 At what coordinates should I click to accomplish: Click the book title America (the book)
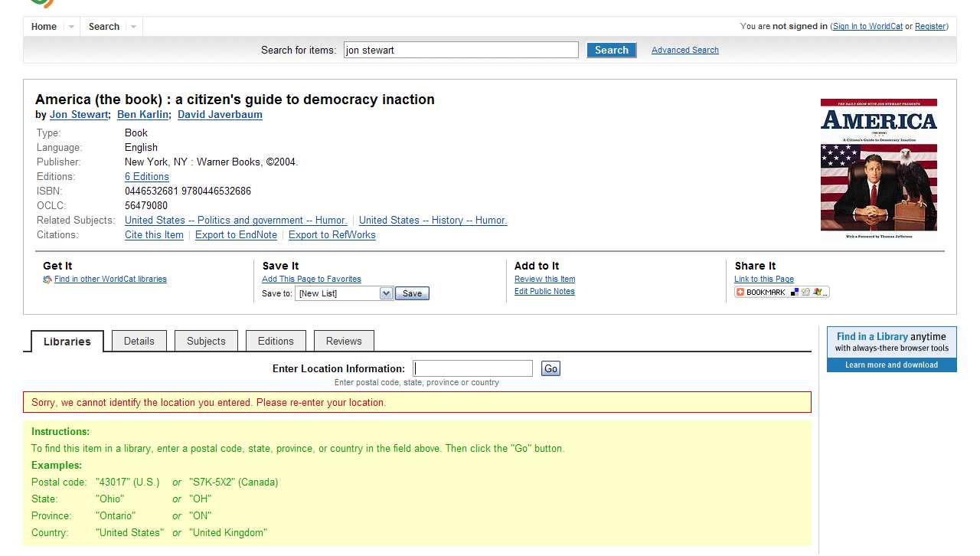pyautogui.click(x=235, y=100)
